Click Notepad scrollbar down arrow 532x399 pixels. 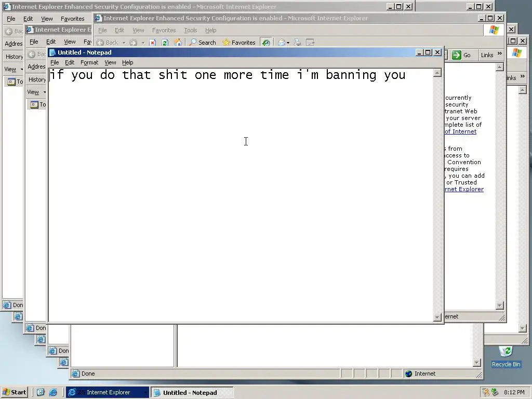(x=437, y=317)
